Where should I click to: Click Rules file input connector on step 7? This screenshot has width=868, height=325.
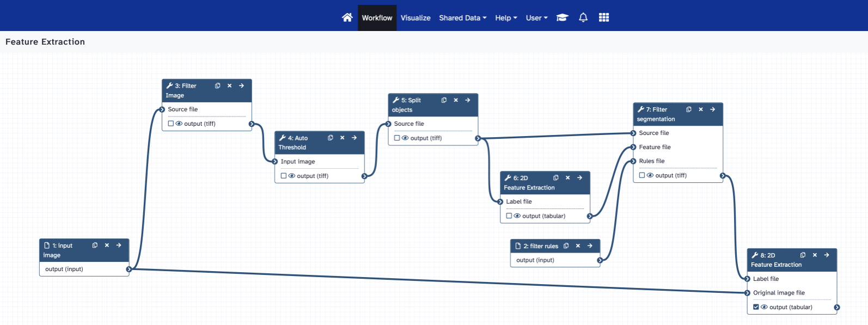[x=633, y=161]
